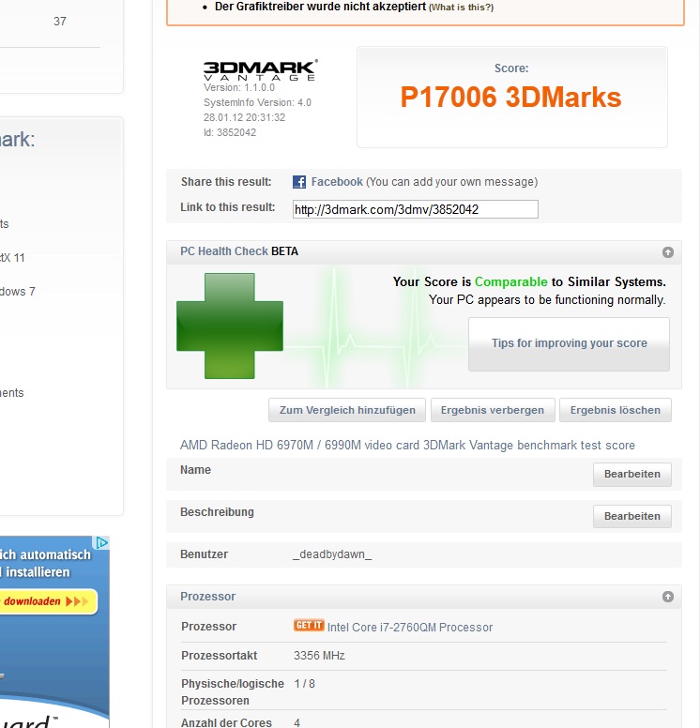Click 'Ergebnis löschen' button

pos(615,410)
